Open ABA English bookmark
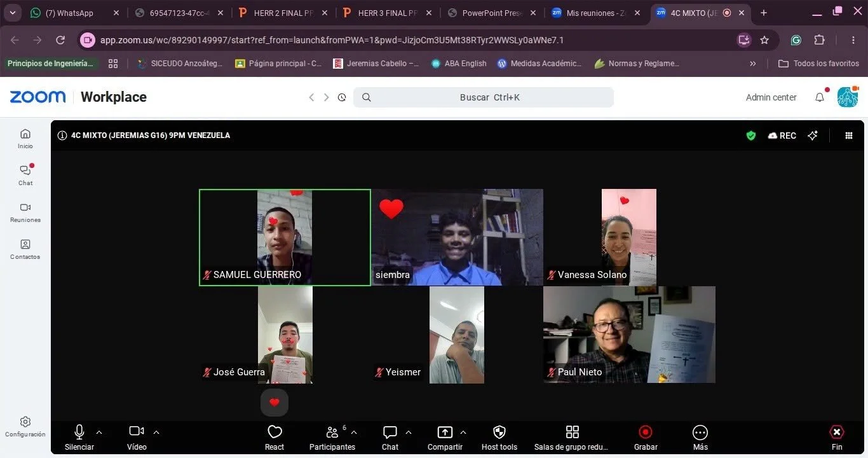 (459, 64)
